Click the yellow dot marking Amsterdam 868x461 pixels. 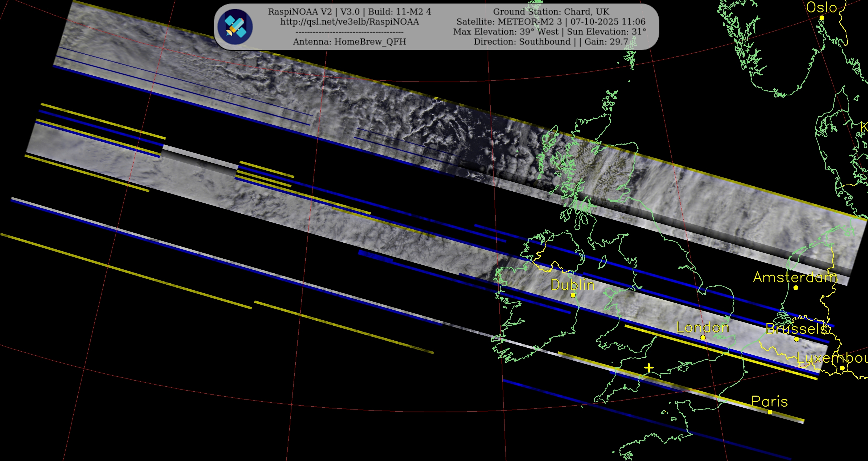pyautogui.click(x=796, y=288)
